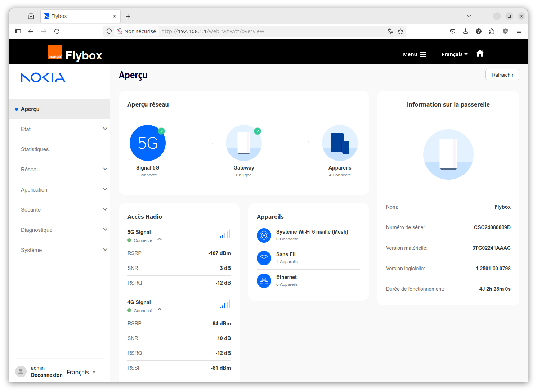Click the home icon in header
Image resolution: width=537 pixels, height=392 pixels.
(480, 54)
